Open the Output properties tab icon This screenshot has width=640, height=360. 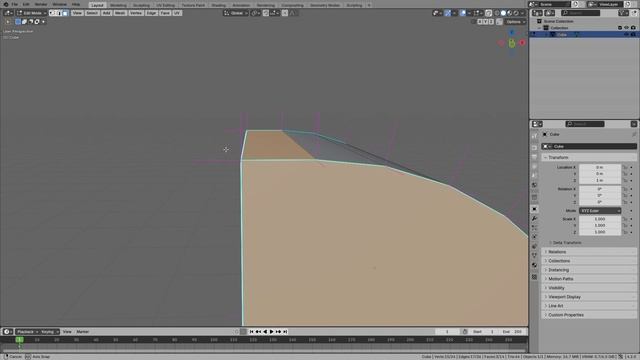pyautogui.click(x=534, y=157)
